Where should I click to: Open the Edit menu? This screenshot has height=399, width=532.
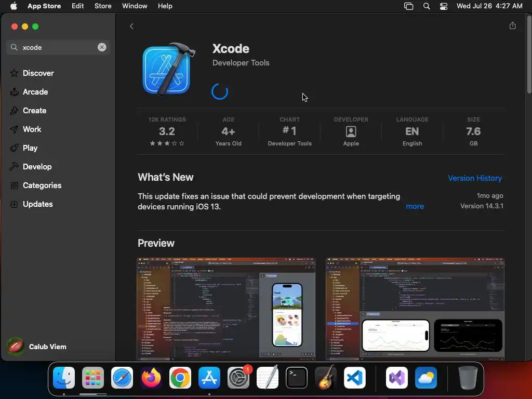78,6
